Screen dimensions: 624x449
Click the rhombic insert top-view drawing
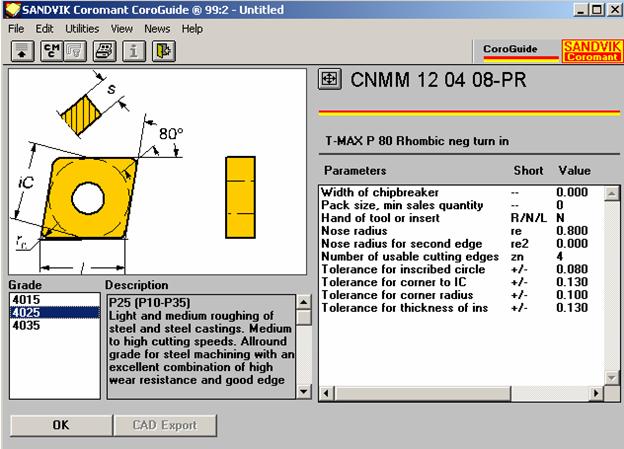click(x=89, y=198)
